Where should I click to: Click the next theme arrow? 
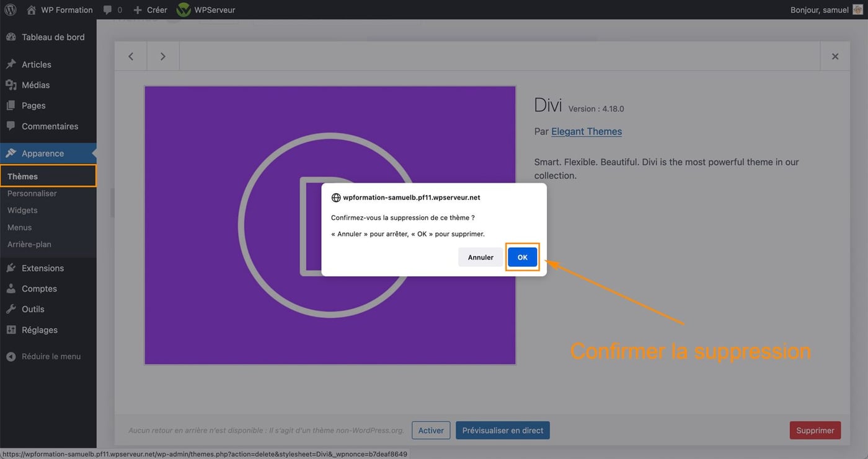tap(162, 55)
